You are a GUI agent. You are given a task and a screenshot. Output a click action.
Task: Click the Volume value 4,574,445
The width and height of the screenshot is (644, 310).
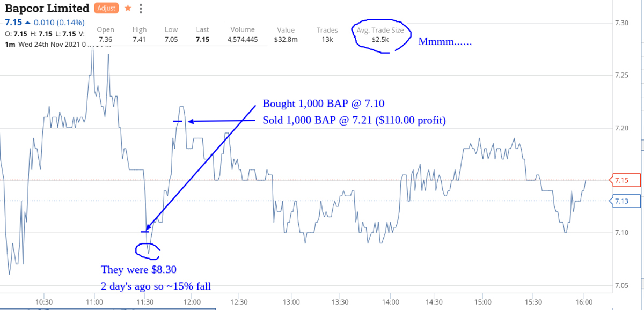tap(243, 39)
